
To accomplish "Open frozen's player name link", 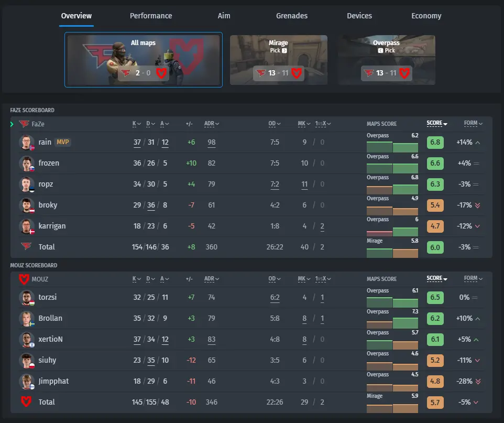I will [x=49, y=163].
